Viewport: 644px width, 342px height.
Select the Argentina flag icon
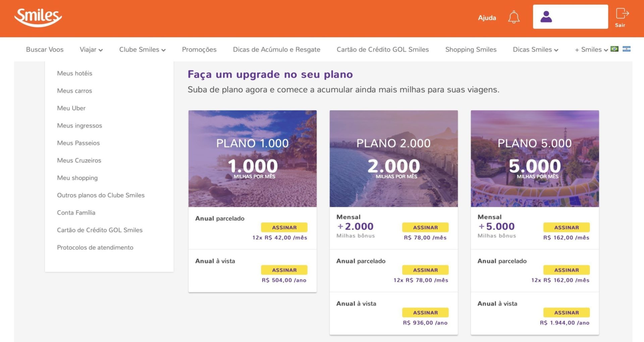(627, 49)
